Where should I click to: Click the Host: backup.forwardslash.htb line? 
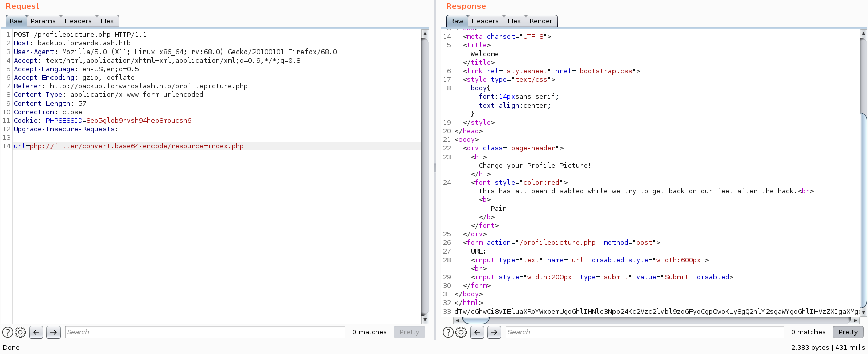tap(72, 43)
